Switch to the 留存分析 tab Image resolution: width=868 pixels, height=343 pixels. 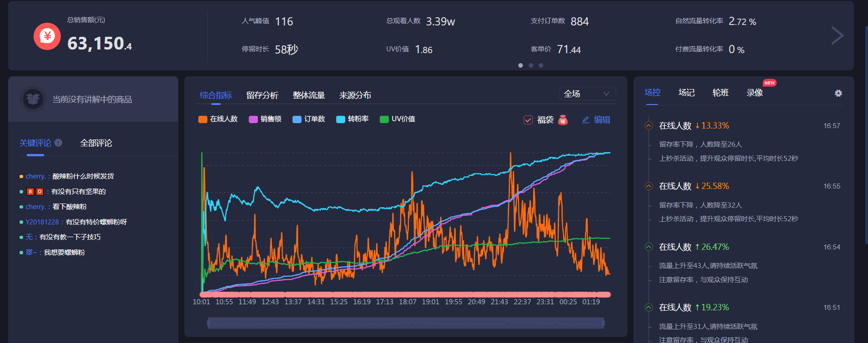(x=262, y=95)
